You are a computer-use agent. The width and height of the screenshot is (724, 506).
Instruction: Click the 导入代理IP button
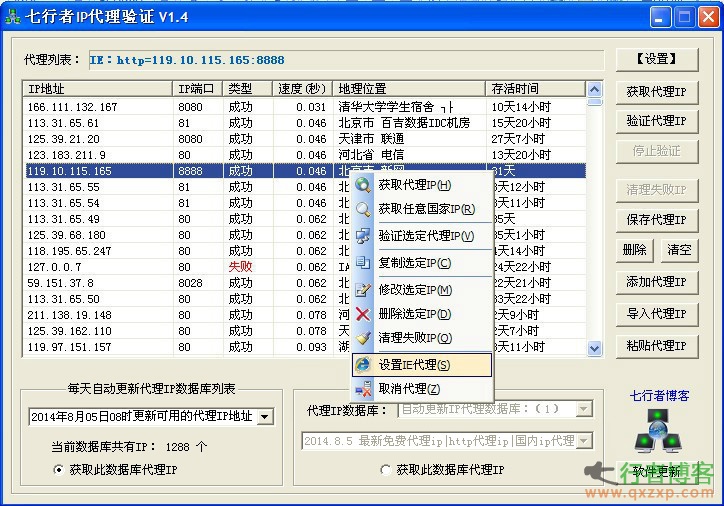[657, 314]
